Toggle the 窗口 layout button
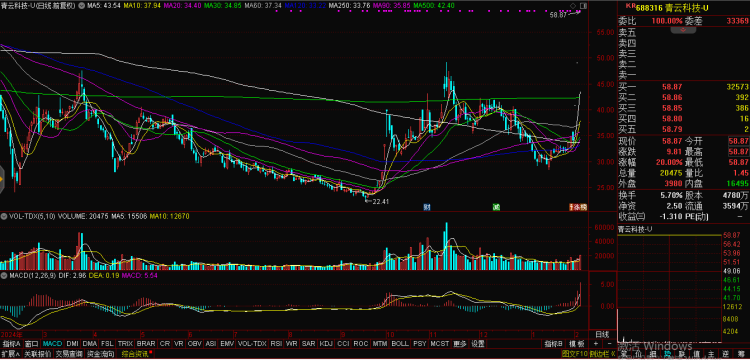This screenshot has height=360, width=750. (32, 344)
